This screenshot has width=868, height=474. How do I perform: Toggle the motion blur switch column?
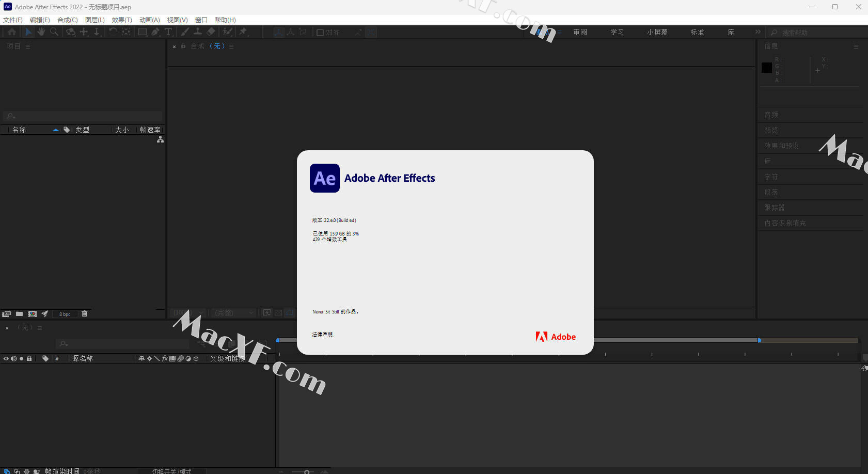click(180, 358)
